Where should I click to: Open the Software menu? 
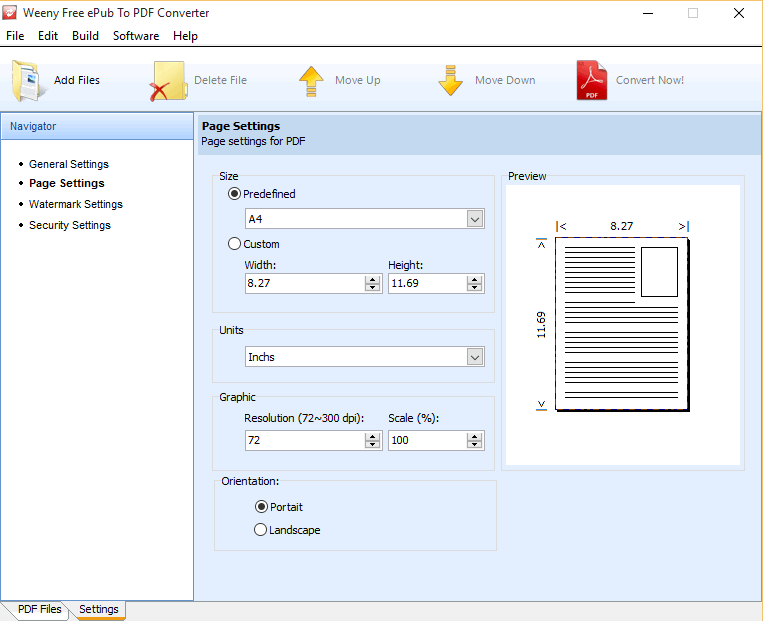(136, 36)
